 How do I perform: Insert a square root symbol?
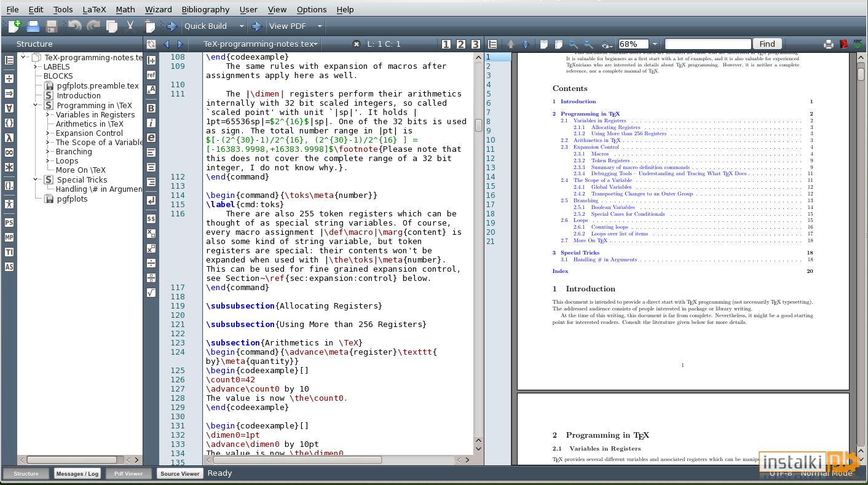[x=151, y=293]
